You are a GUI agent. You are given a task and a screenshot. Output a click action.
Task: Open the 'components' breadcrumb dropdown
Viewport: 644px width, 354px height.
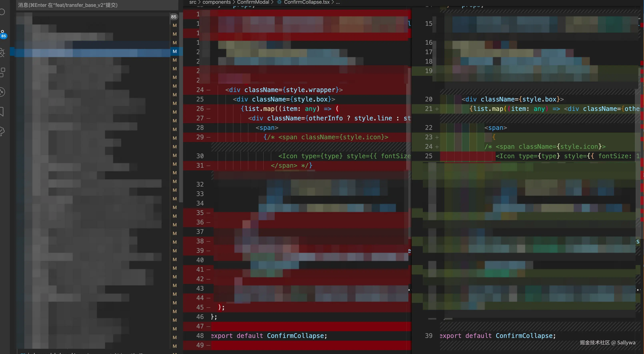pos(216,2)
